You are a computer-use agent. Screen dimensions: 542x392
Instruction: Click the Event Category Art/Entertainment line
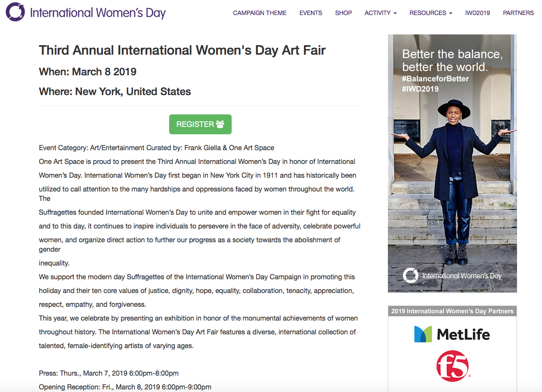point(157,148)
